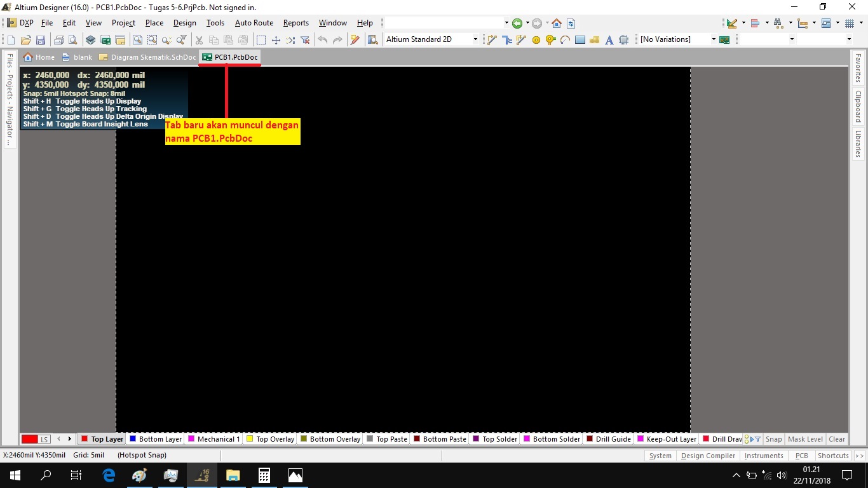Open the Libraries side panel tab
868x488 pixels.
[x=858, y=144]
